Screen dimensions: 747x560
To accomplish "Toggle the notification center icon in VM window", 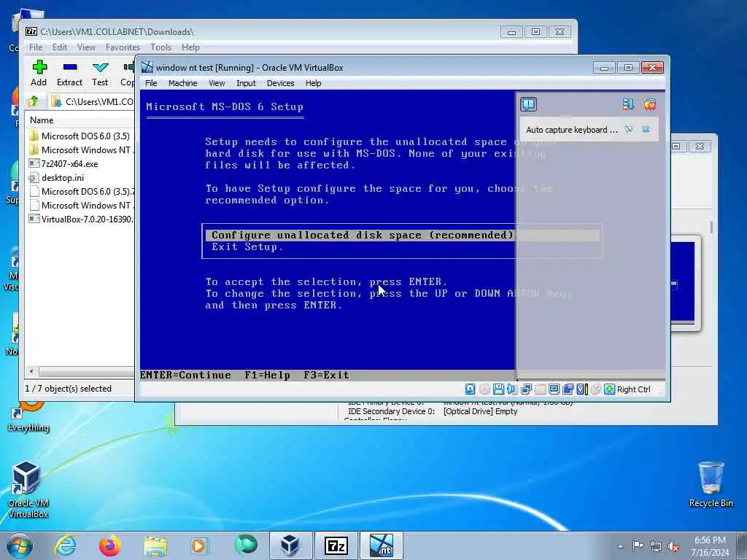I will click(528, 104).
